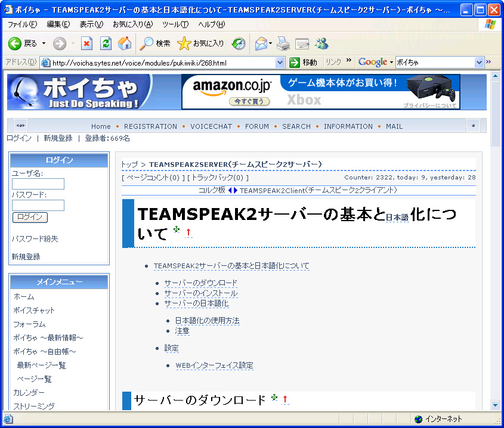Click the Home page icon
Viewport: 504px width, 428px height.
[x=125, y=44]
